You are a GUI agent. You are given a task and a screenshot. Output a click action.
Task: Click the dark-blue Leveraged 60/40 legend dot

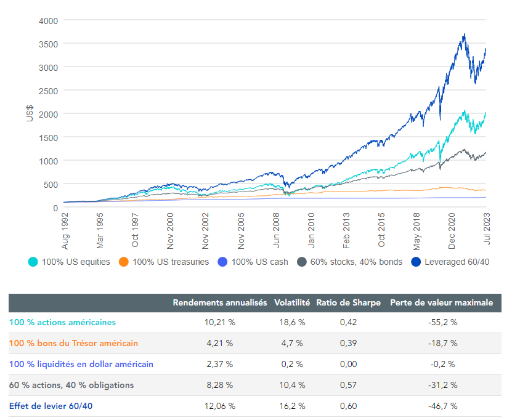pyautogui.click(x=416, y=262)
